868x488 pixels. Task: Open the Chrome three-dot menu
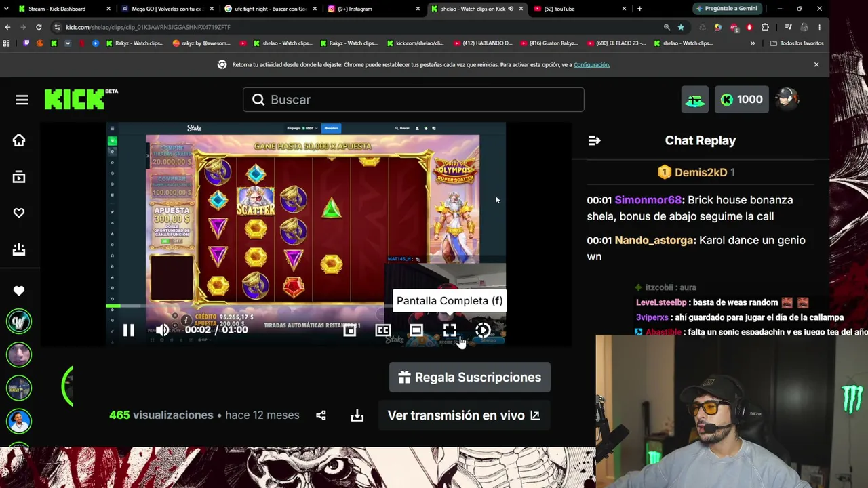819,27
